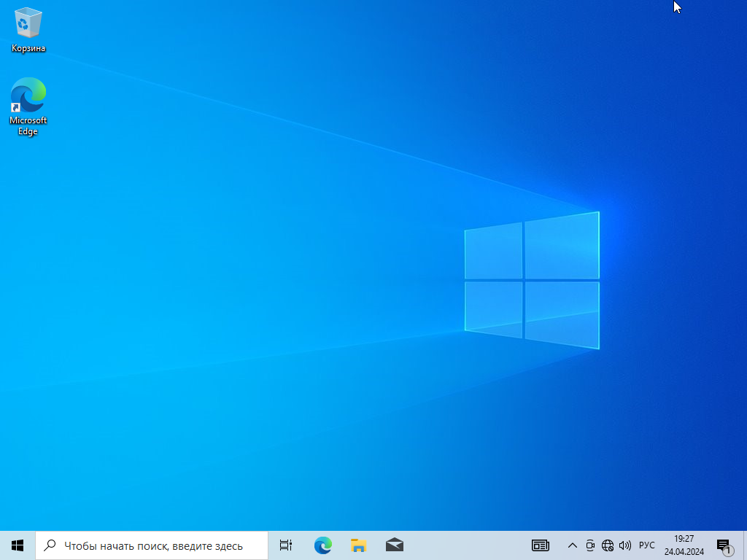Open Task View from the taskbar
This screenshot has height=560, width=747.
[x=286, y=545]
